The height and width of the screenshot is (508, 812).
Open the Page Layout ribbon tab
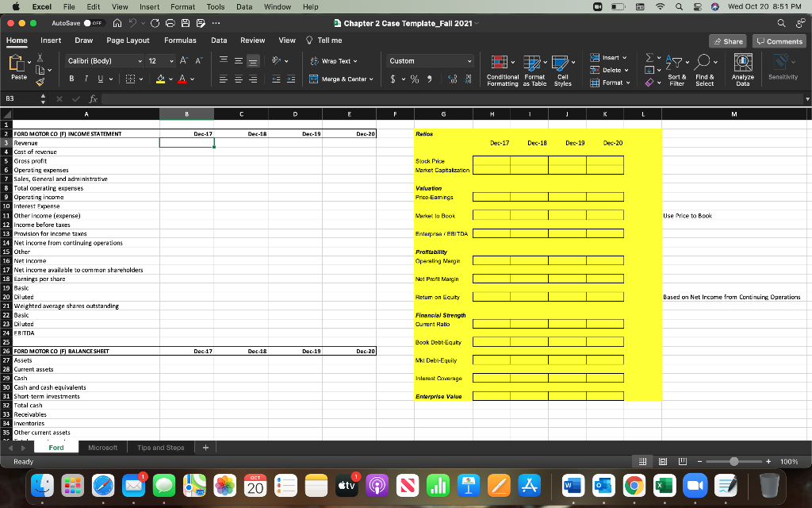click(128, 40)
